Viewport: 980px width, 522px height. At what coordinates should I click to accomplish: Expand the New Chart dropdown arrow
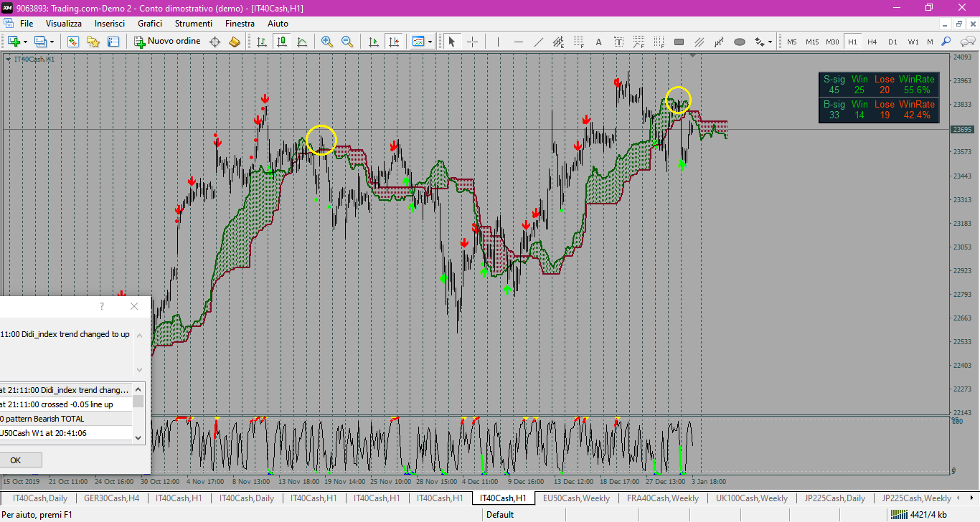pyautogui.click(x=25, y=42)
